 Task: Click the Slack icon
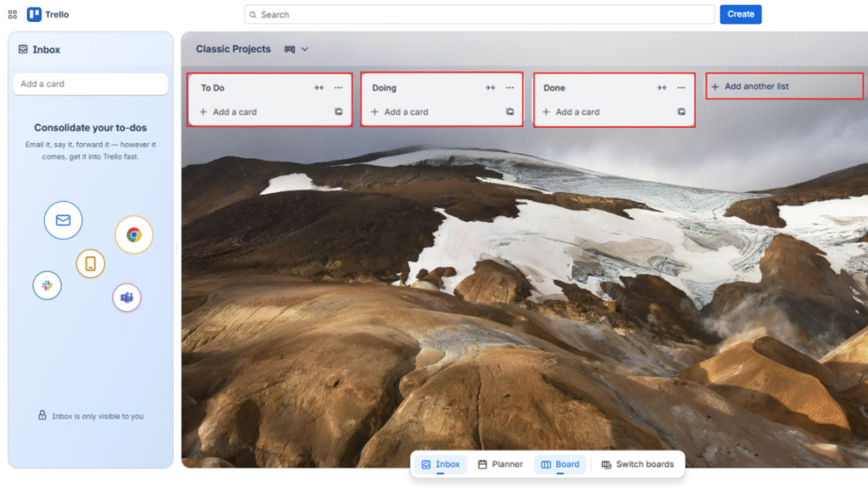click(47, 286)
